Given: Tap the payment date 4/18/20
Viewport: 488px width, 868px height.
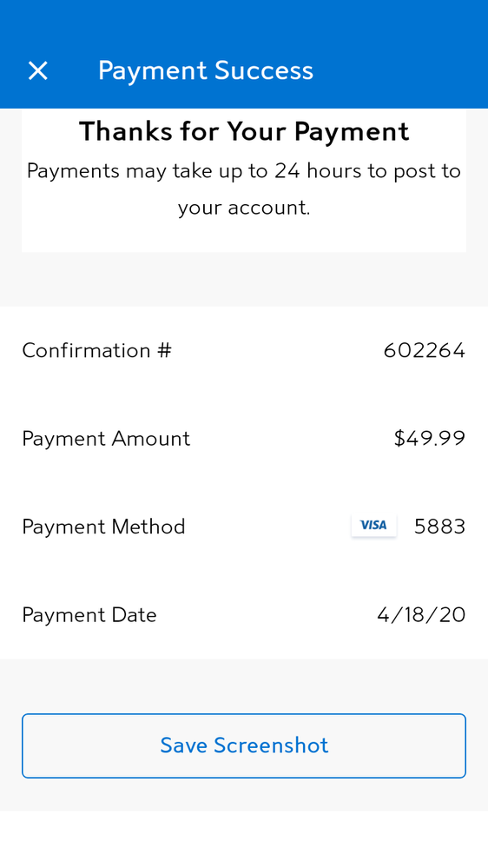Looking at the screenshot, I should [422, 615].
